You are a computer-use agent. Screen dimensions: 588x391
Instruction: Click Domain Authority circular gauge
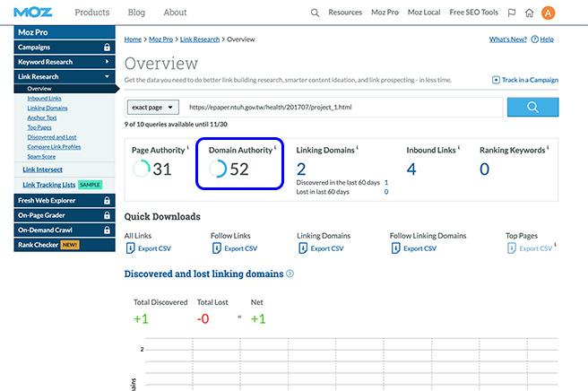click(218, 169)
